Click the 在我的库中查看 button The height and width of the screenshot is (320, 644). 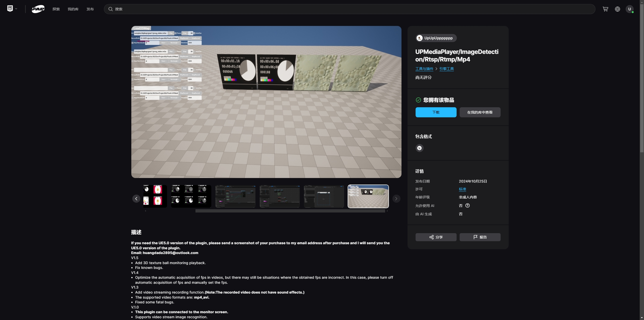[x=480, y=112]
